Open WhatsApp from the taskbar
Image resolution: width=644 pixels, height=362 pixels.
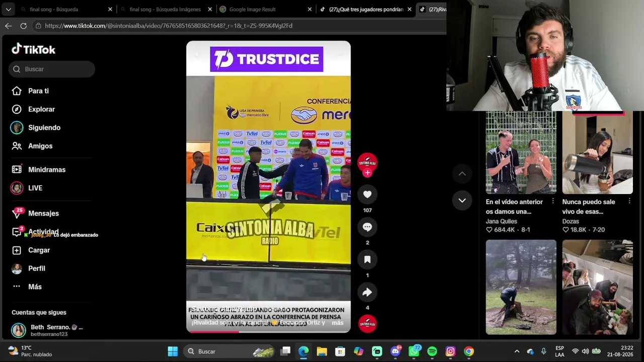[x=414, y=351]
